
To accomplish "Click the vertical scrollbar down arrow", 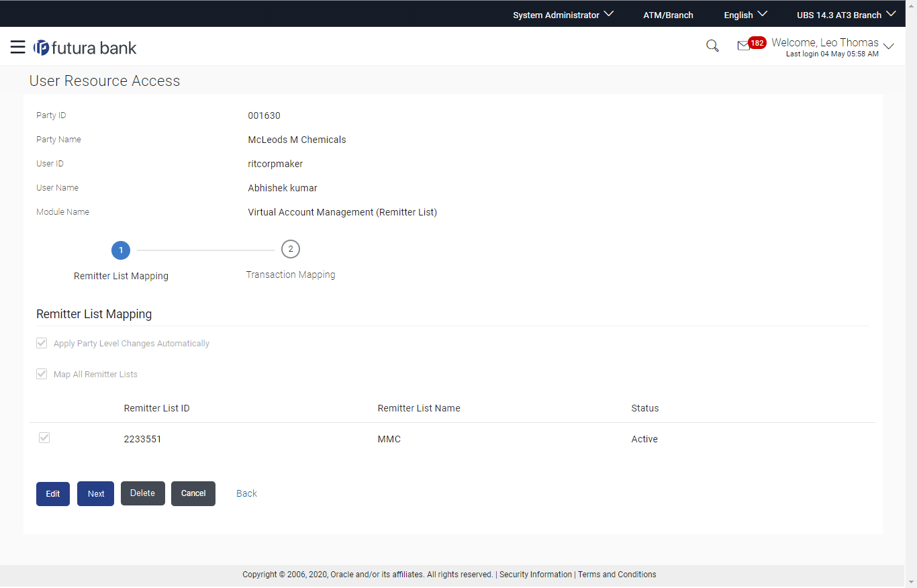I will click(x=911, y=582).
